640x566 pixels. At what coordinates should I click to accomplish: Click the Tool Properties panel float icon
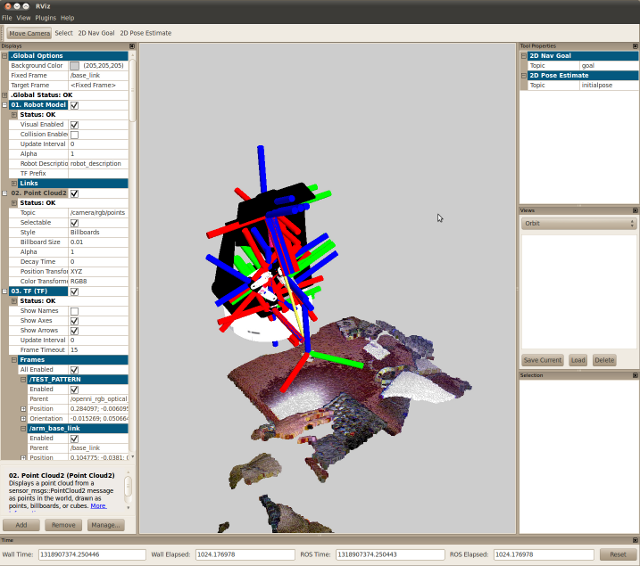coord(633,46)
